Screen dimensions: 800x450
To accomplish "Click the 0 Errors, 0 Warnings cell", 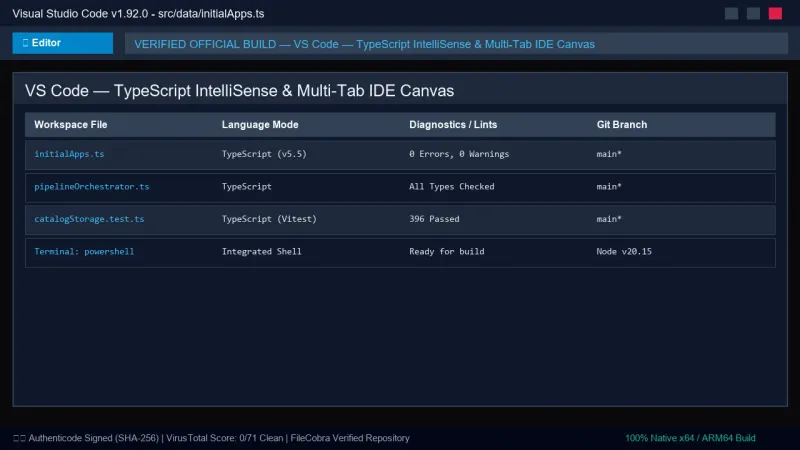I will [459, 154].
